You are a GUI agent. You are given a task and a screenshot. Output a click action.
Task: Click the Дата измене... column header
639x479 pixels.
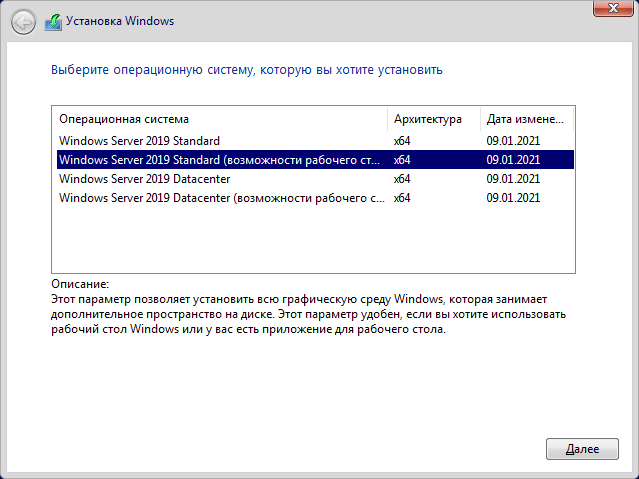(x=527, y=119)
